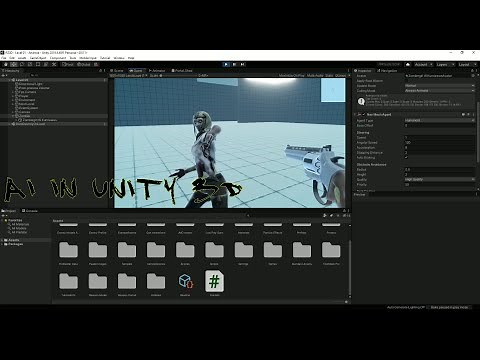This screenshot has width=480, height=360.
Task: Open the Layers dropdown
Action: point(445,64)
